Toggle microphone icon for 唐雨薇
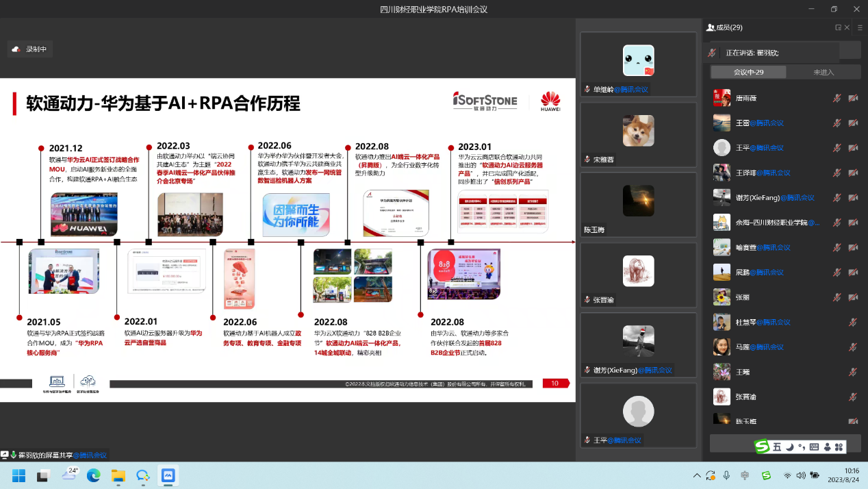Image resolution: width=868 pixels, height=489 pixels. point(837,98)
